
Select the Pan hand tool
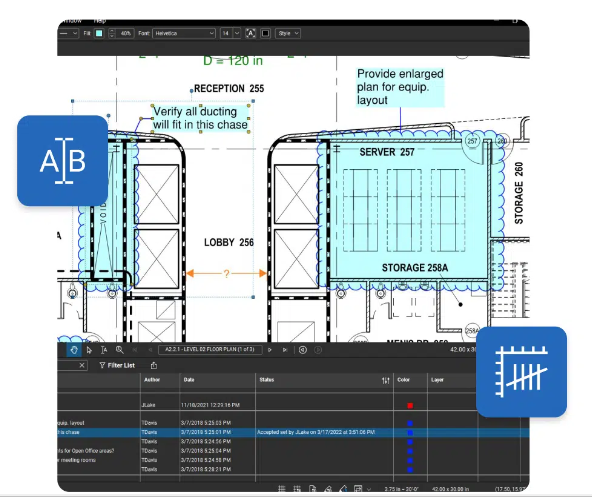click(x=74, y=350)
